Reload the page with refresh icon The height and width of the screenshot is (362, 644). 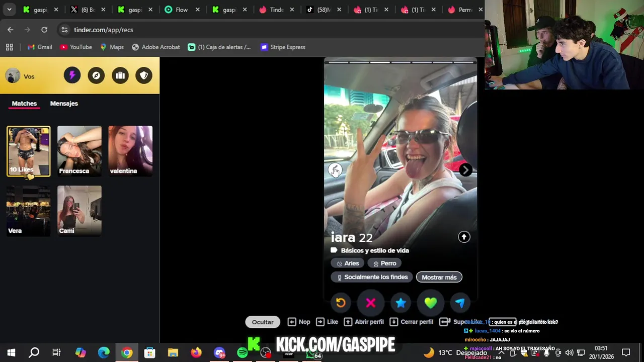pyautogui.click(x=44, y=30)
